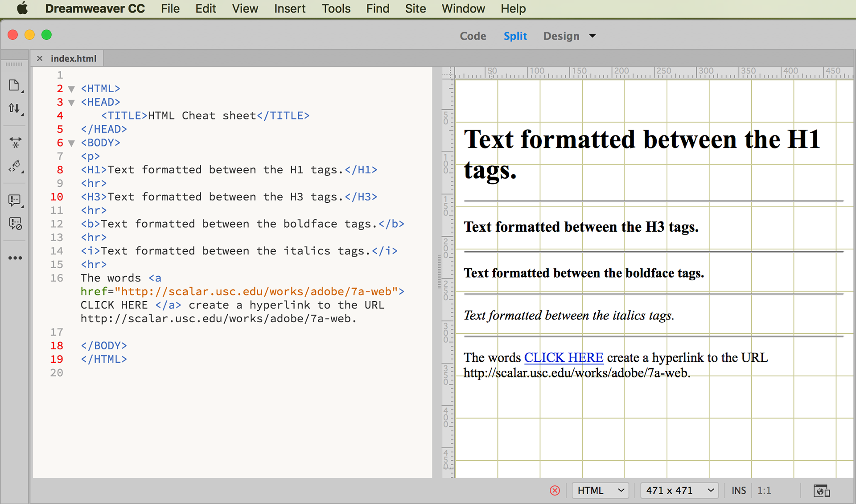The width and height of the screenshot is (856, 504).
Task: Switch to Code view
Action: point(473,36)
